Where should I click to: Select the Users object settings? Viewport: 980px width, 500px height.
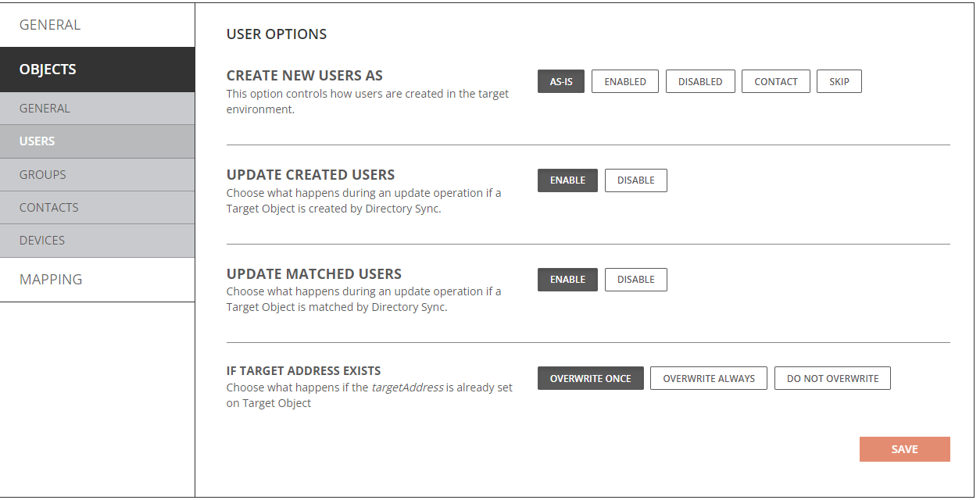37,141
